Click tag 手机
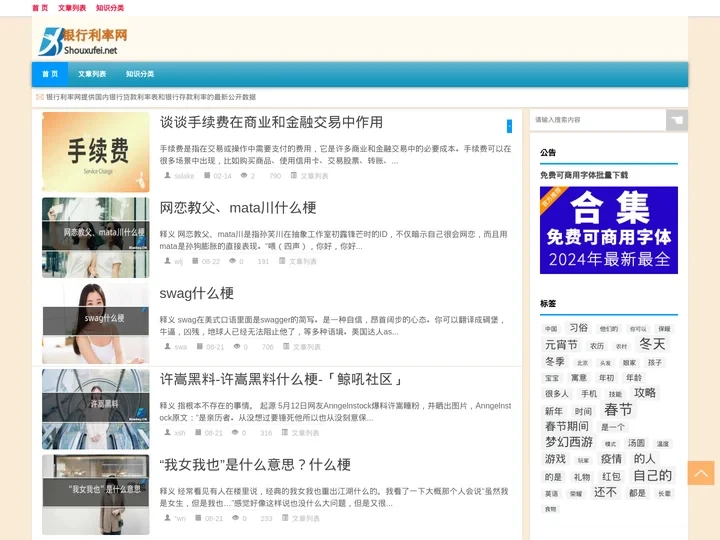The width and height of the screenshot is (720, 540). (x=589, y=394)
